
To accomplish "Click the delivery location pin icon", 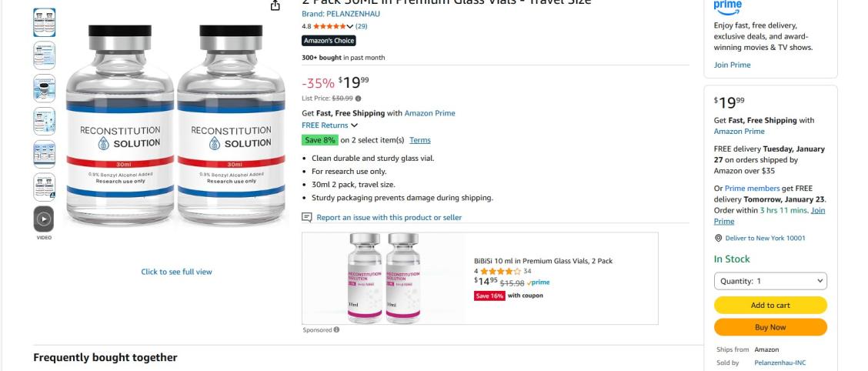I will click(718, 238).
